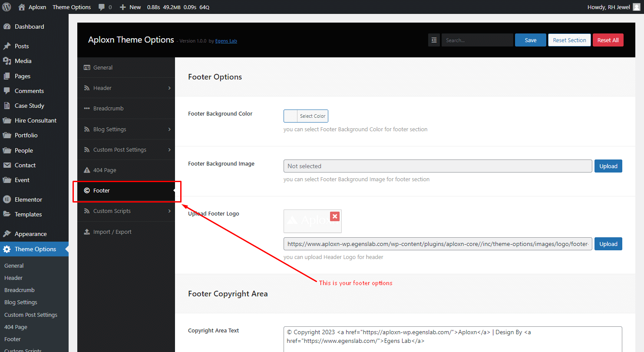
Task: Click Howdy, RH Jewel account menu
Action: click(x=614, y=7)
